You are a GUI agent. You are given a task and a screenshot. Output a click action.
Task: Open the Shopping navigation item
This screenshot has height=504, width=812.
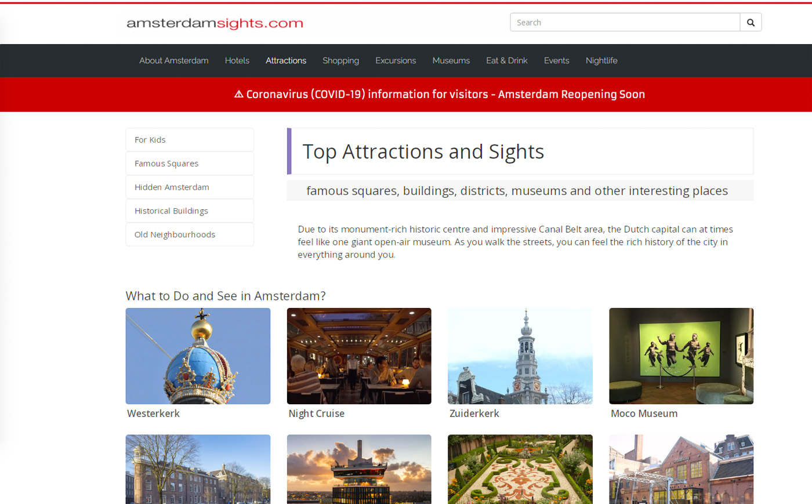point(340,60)
